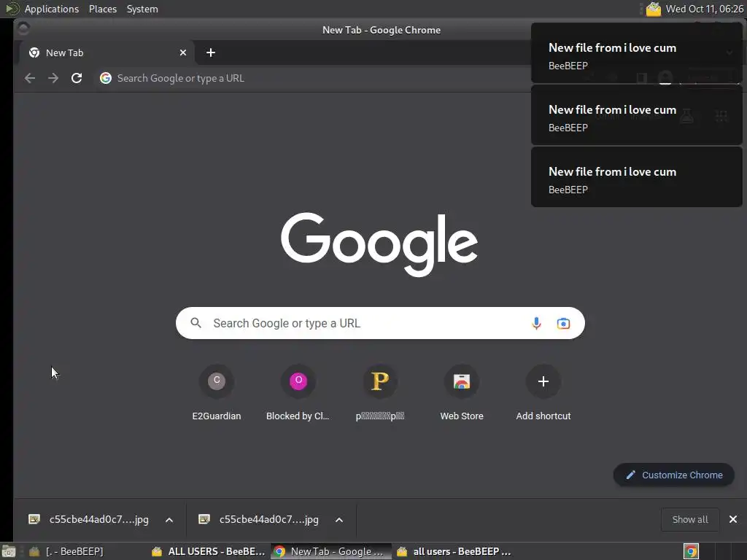This screenshot has height=560, width=747.
Task: Click second BeeBEEP new file notification
Action: pos(636,115)
